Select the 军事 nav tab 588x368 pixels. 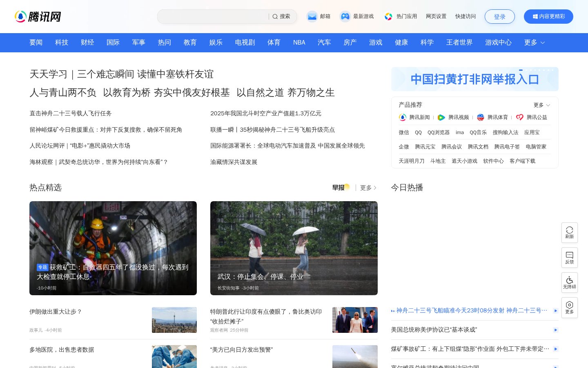(139, 43)
